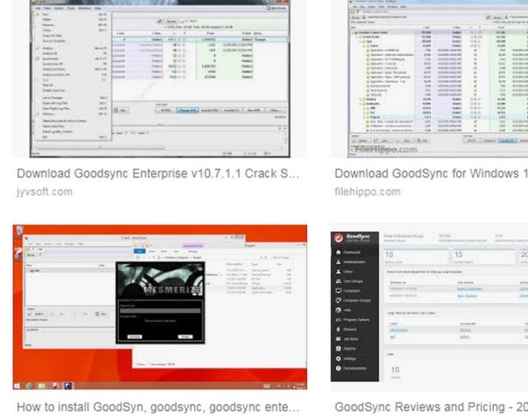Screen dimensions: 528x420
Task: Open the red desktop How to install GoodSyn thumbnail
Action: pyautogui.click(x=160, y=307)
